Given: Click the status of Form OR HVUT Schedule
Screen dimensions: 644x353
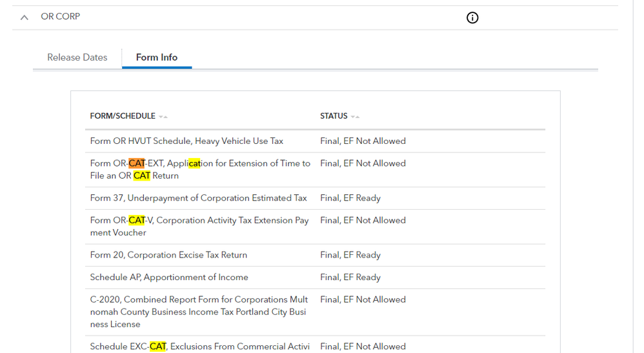Looking at the screenshot, I should pyautogui.click(x=363, y=141).
